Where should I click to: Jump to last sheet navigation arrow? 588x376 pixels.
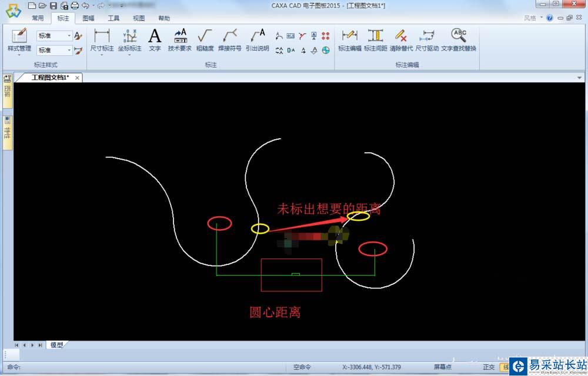(40, 345)
